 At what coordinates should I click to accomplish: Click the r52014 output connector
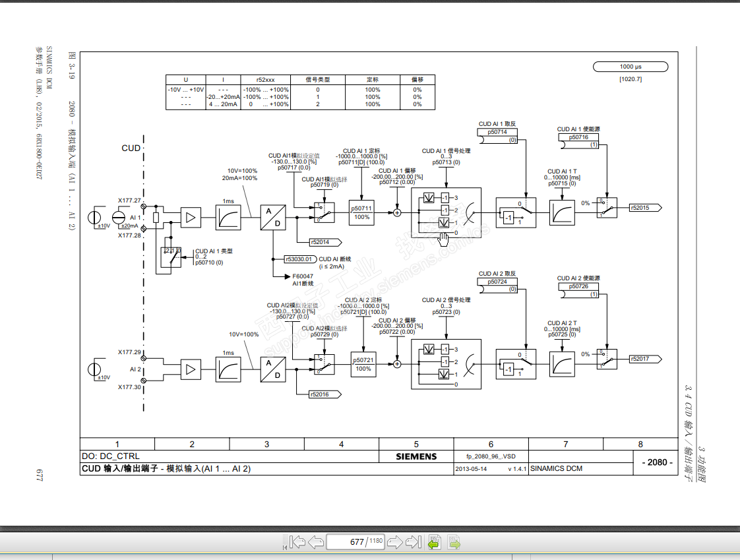(326, 242)
